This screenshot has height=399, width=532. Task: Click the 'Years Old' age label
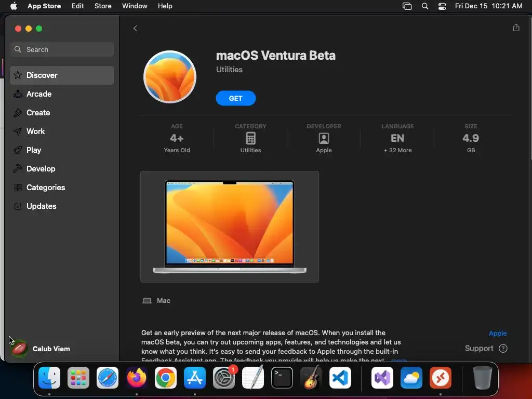coord(177,150)
